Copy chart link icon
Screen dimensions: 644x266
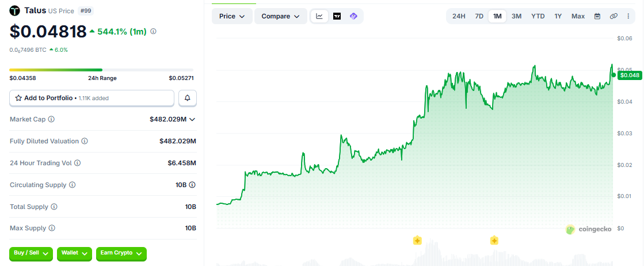coord(613,16)
